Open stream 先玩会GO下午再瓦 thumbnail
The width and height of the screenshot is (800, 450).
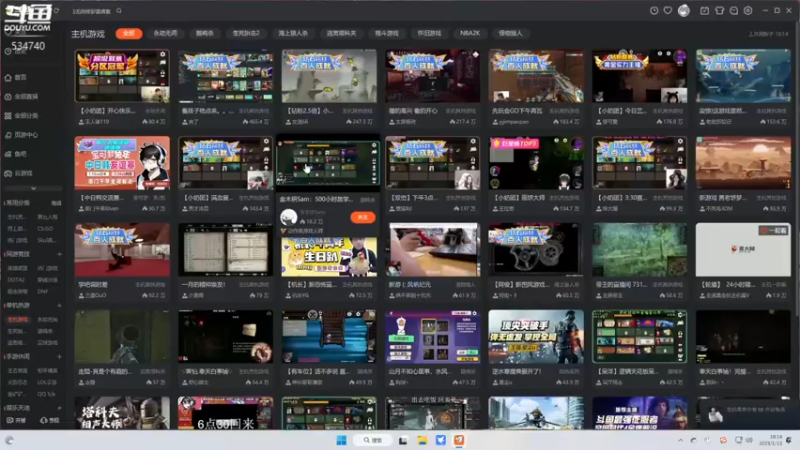536,76
